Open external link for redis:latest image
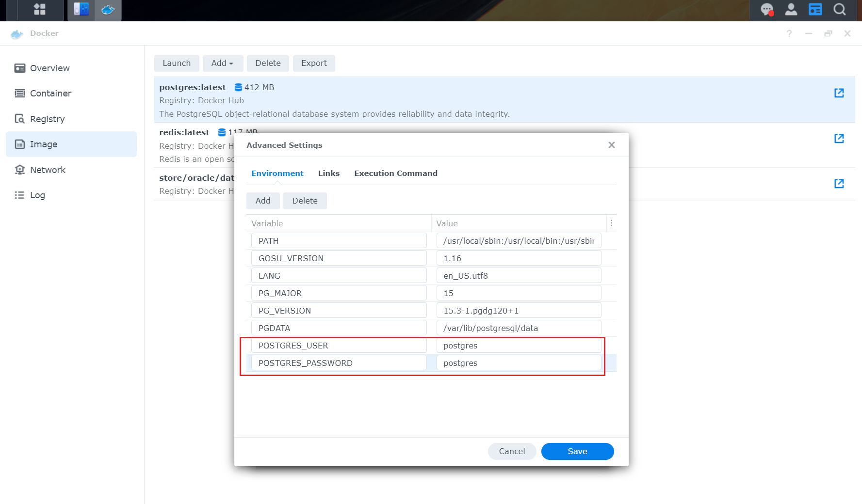Screen dimensions: 862x504 (839, 139)
